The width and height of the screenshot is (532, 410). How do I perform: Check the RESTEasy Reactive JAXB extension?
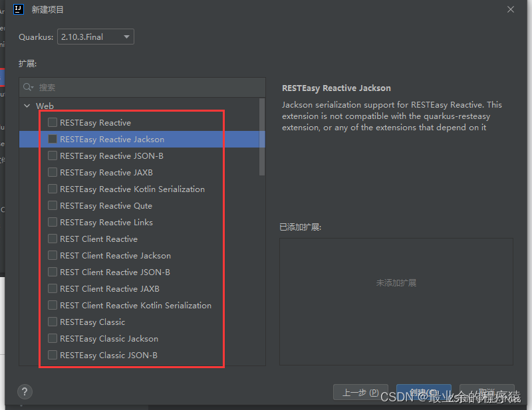tap(53, 172)
